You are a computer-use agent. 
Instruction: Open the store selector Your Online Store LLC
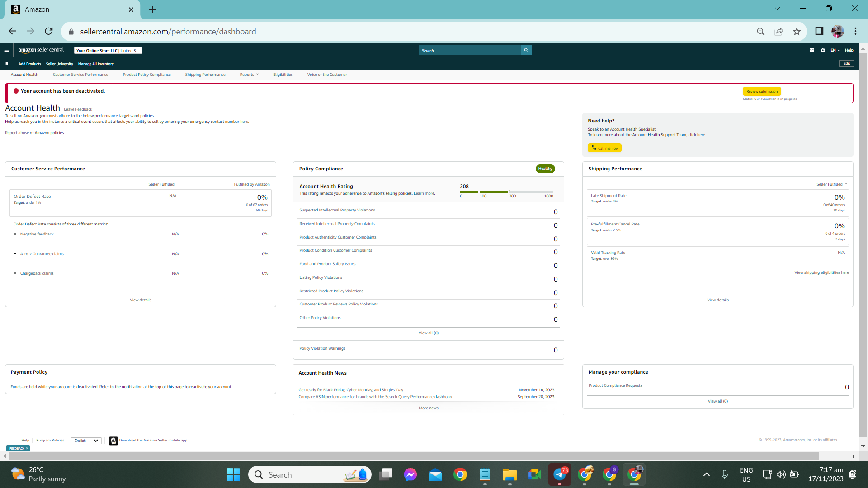108,51
